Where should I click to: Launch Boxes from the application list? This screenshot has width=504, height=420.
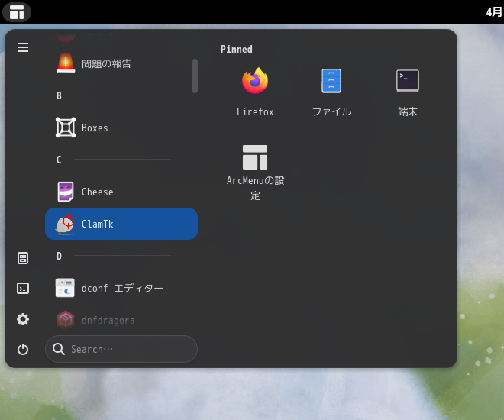point(121,128)
